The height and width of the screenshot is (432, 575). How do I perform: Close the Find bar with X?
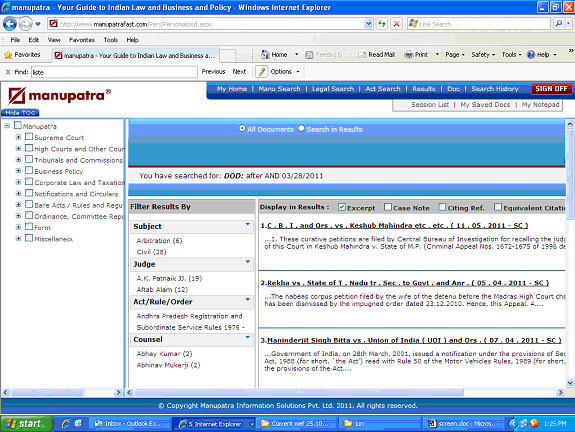(x=8, y=72)
